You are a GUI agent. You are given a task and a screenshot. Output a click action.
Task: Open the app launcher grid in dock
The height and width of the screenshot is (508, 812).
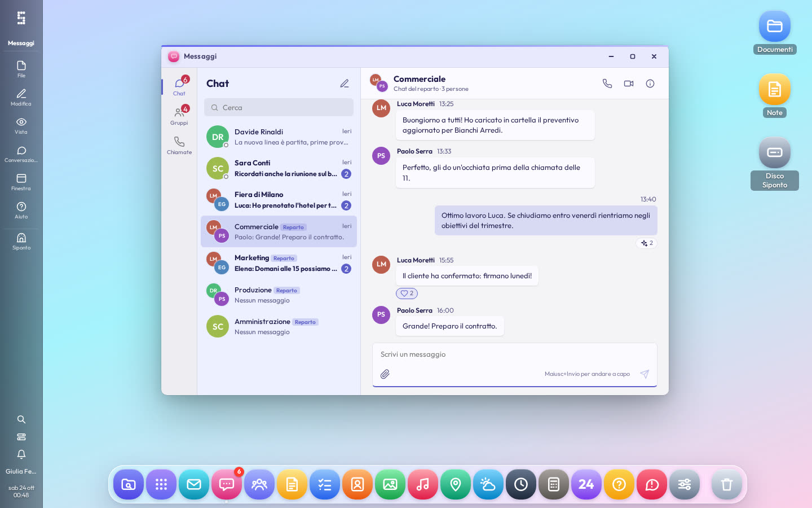coord(161,484)
